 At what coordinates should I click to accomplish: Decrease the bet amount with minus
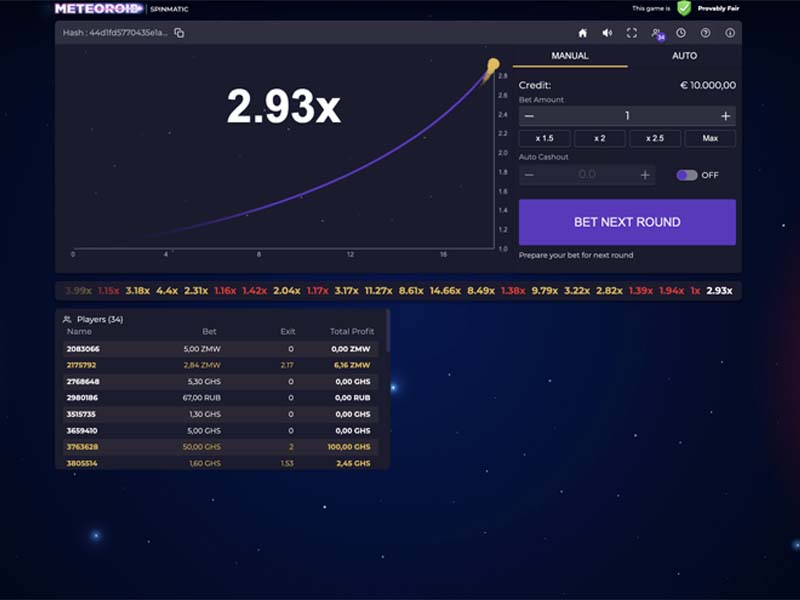pos(529,116)
